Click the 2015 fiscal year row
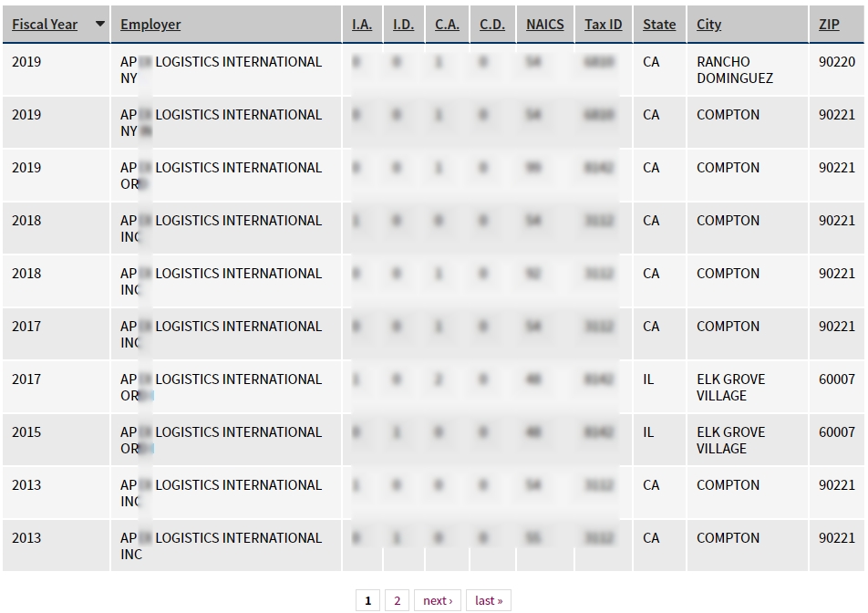 (x=26, y=432)
